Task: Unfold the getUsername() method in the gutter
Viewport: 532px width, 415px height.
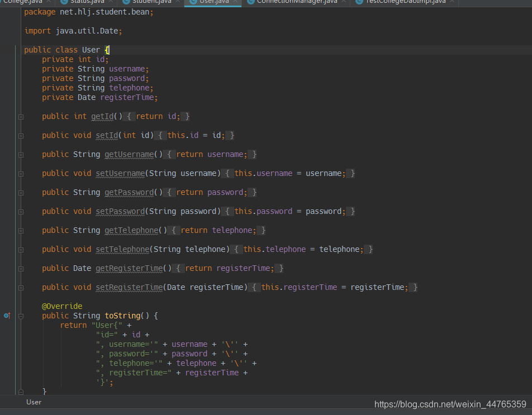Action: pos(21,155)
